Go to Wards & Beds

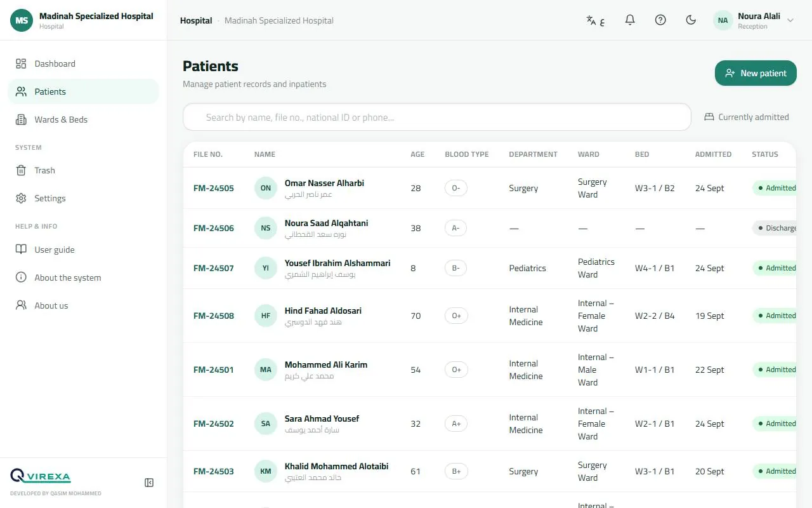[x=83, y=119]
